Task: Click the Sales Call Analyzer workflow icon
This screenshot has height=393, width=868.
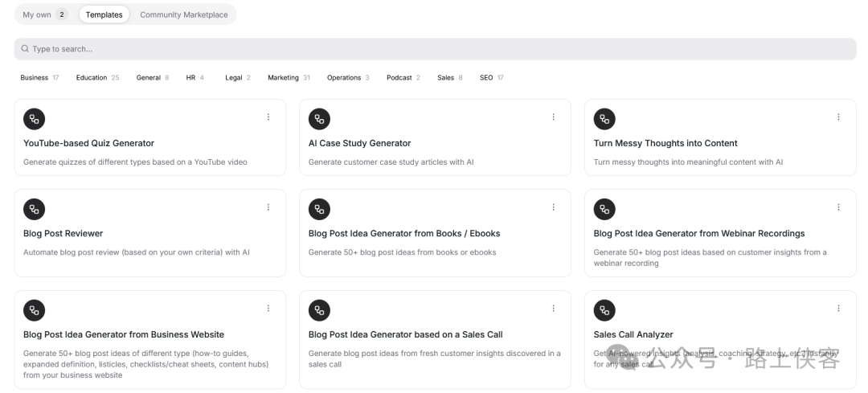Action: 604,310
